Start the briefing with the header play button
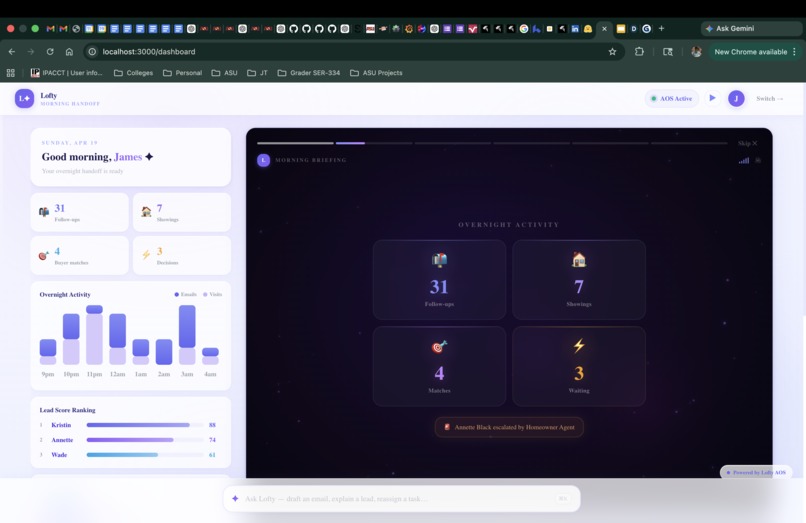Viewport: 806px width, 523px height. tap(712, 98)
